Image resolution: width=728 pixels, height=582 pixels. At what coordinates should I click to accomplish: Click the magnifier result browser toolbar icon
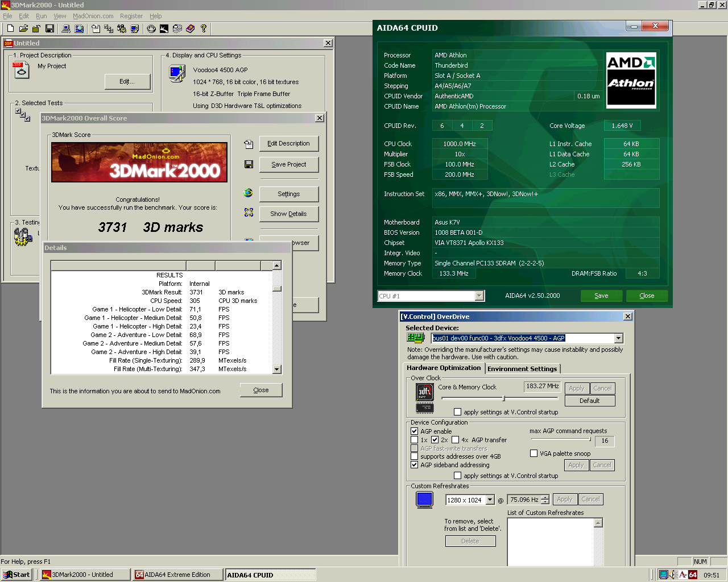click(x=79, y=28)
